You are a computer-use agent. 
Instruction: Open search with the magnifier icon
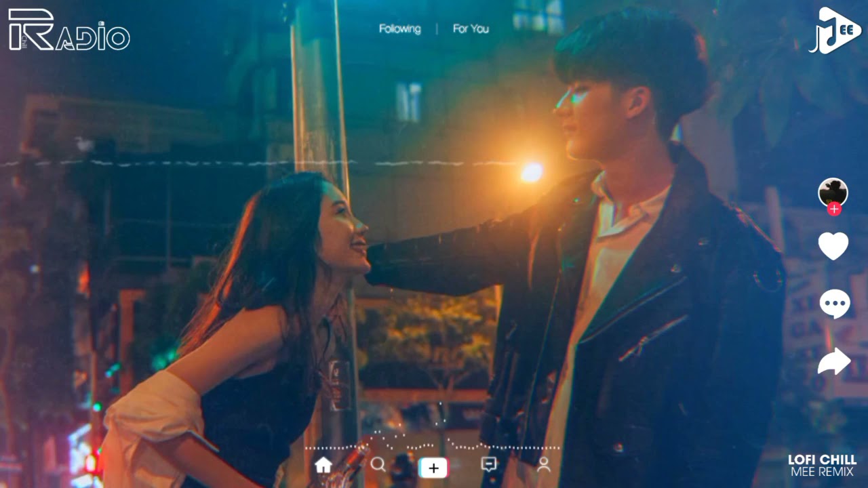pyautogui.click(x=378, y=464)
